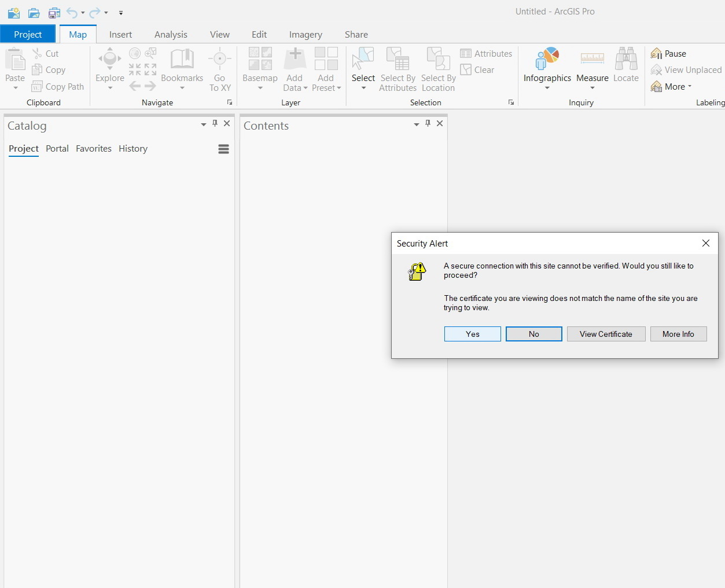Switch to Favorites tab in Catalog pane
The width and height of the screenshot is (725, 588).
[x=94, y=149]
